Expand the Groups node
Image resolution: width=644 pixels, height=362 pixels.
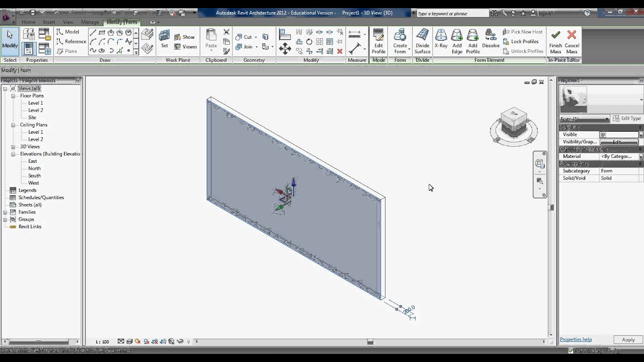5,219
